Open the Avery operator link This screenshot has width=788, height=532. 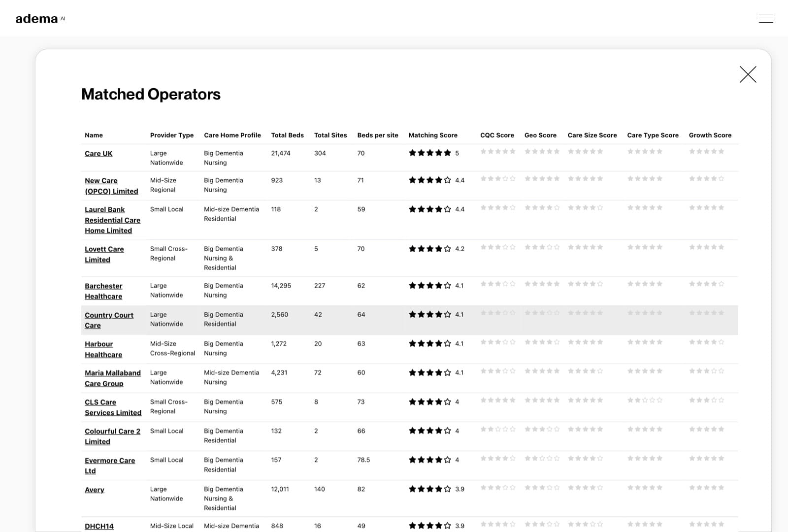[95, 490]
